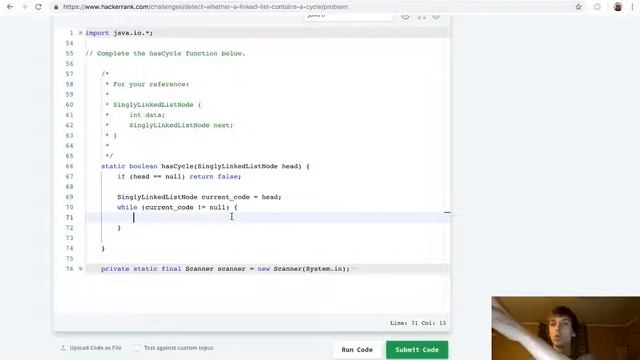The width and height of the screenshot is (640, 360).
Task: Submit the solution with Submit Code
Action: point(417,350)
